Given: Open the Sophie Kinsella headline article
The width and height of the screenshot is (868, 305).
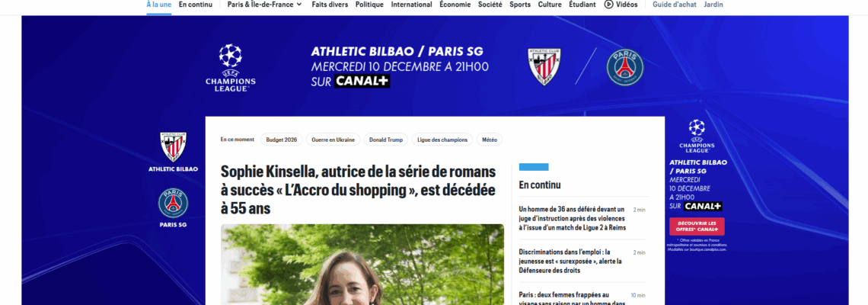Looking at the screenshot, I should point(358,190).
